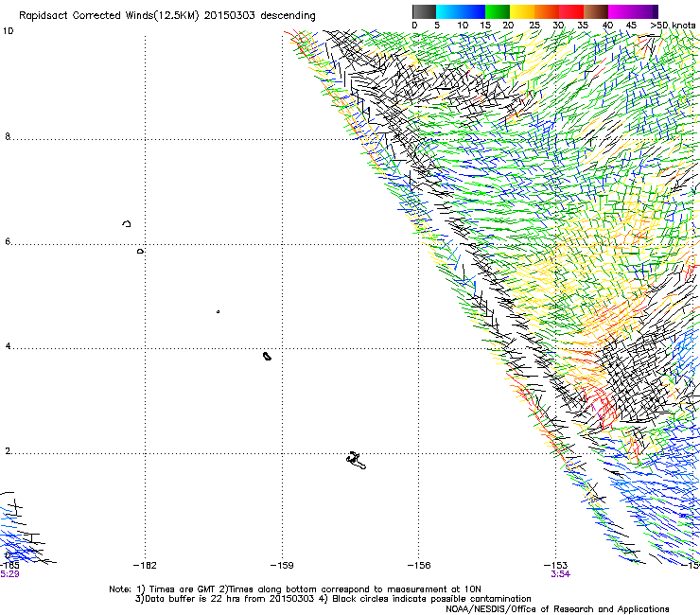The height and width of the screenshot is (615, 700).
Task: Click the legend label '45'
Action: pyautogui.click(x=631, y=26)
